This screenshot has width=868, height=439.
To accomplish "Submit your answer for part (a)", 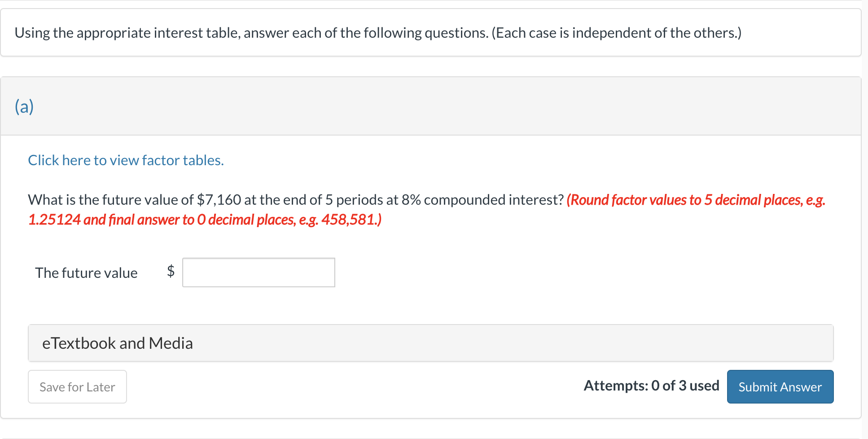I will [780, 386].
